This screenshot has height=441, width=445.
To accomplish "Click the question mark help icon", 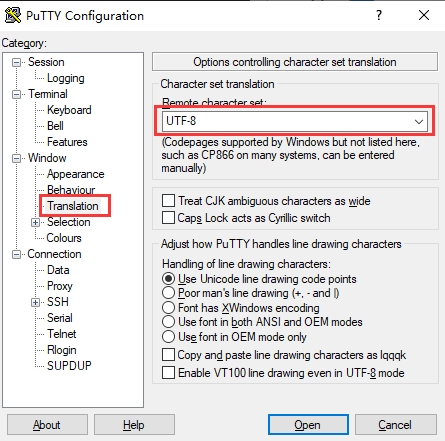I will coord(379,15).
